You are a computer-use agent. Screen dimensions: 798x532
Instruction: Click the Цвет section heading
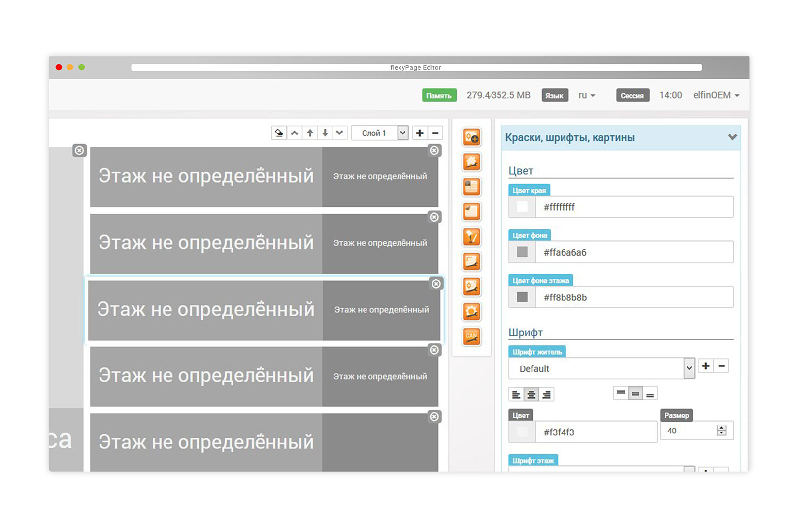[x=521, y=171]
